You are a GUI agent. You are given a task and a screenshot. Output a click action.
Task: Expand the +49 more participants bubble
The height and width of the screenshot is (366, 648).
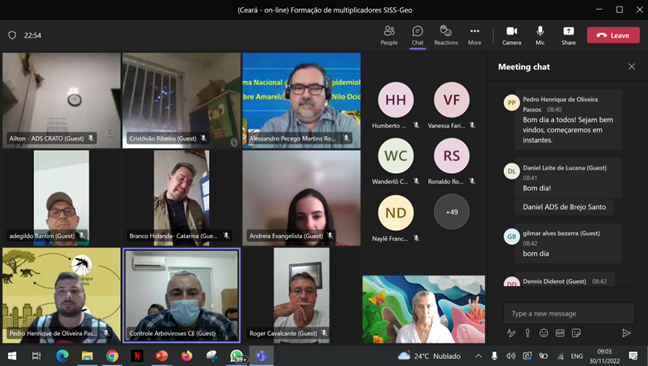[x=452, y=212]
